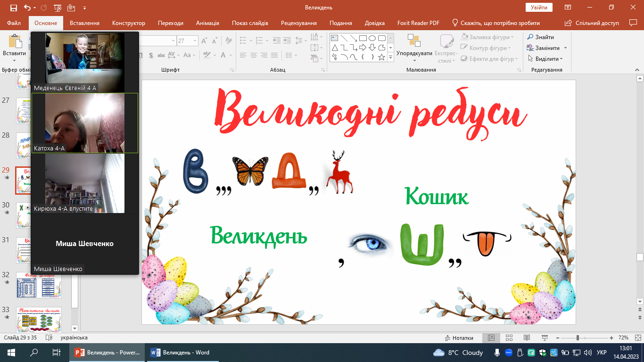This screenshot has width=644, height=362.
Task: Select the right arrow shape in gallery
Action: [363, 48]
